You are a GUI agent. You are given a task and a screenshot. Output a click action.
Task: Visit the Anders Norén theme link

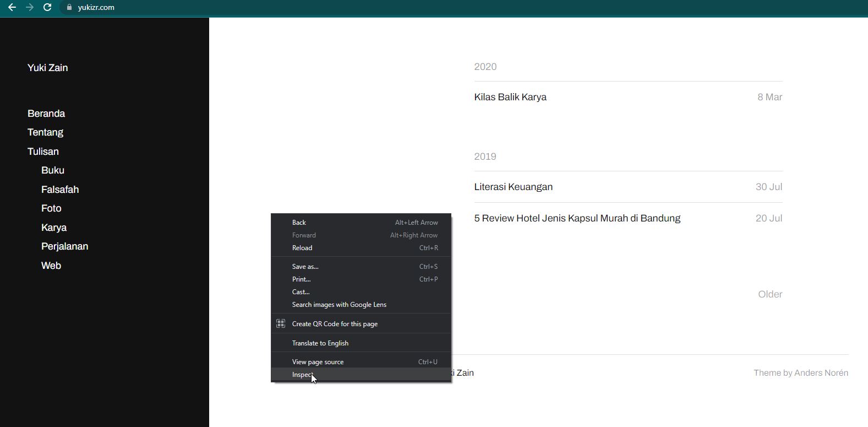pos(821,373)
